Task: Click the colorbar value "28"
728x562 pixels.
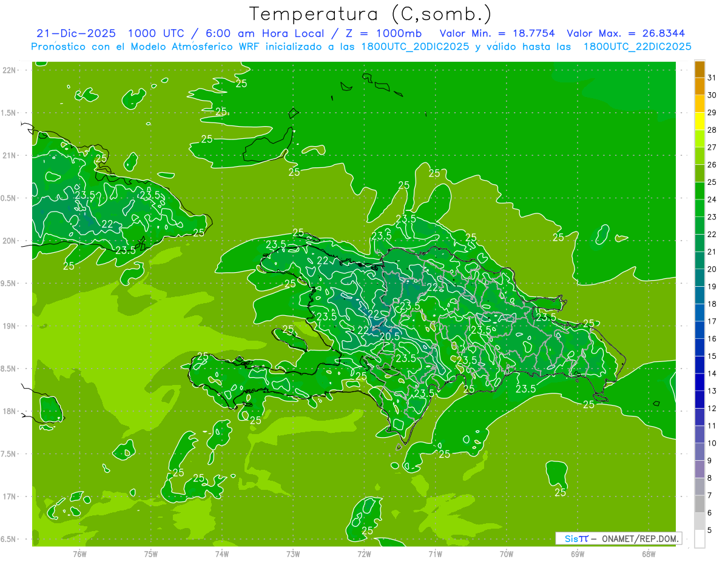Action: (x=712, y=130)
